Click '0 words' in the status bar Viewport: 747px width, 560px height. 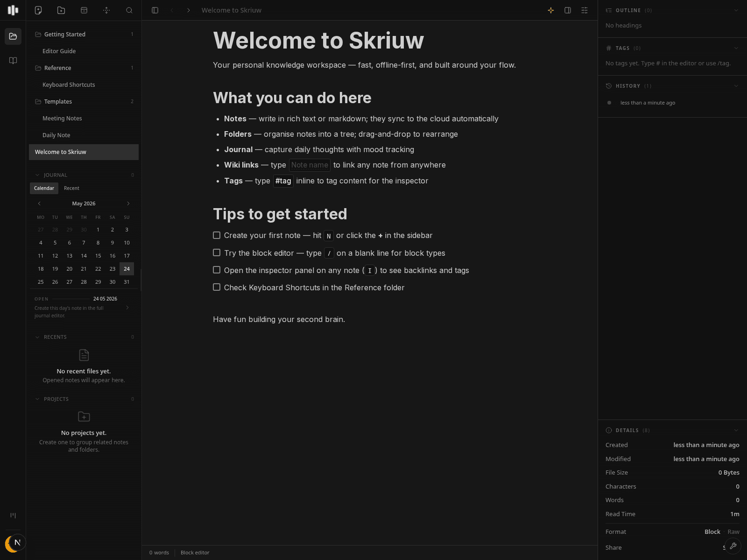click(159, 553)
